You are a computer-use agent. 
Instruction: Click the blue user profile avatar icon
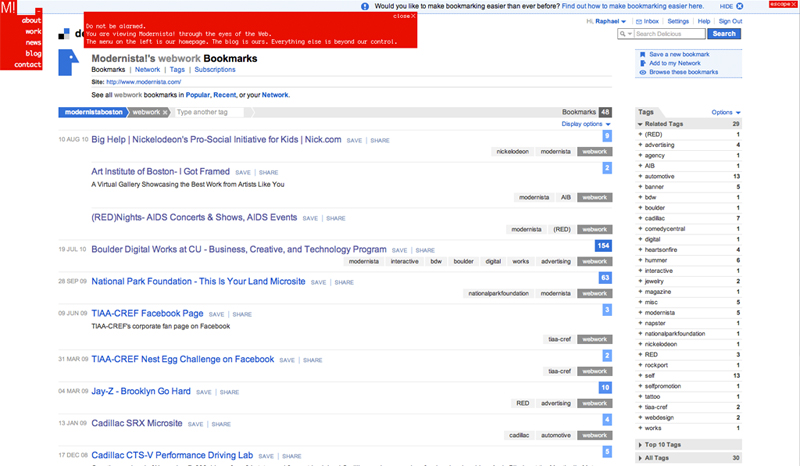tap(68, 62)
